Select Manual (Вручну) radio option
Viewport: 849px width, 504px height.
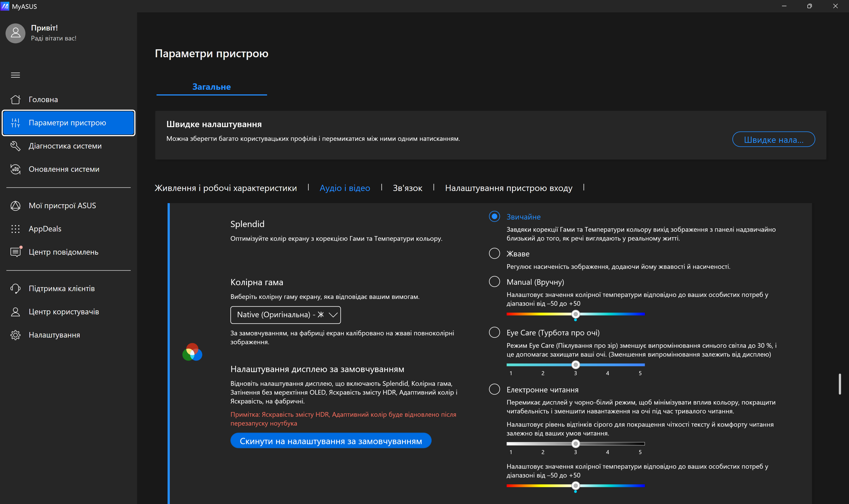[x=494, y=282]
